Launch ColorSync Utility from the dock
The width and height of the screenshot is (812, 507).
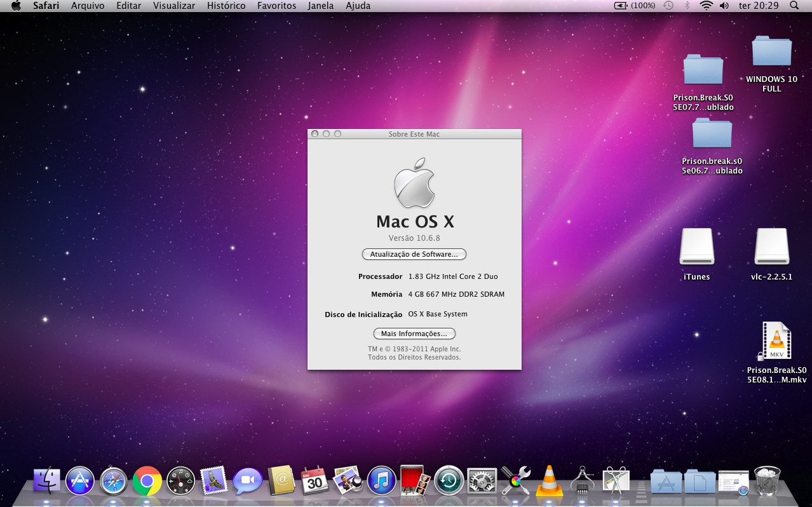tap(515, 481)
